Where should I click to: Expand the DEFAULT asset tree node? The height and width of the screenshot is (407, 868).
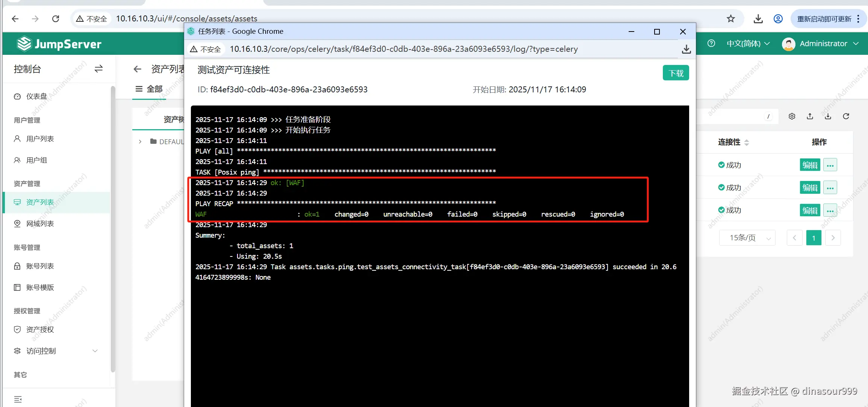[140, 142]
